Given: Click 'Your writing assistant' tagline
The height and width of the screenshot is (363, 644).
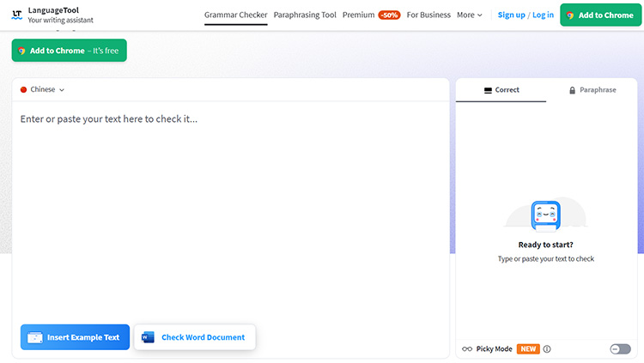Looking at the screenshot, I should point(60,20).
